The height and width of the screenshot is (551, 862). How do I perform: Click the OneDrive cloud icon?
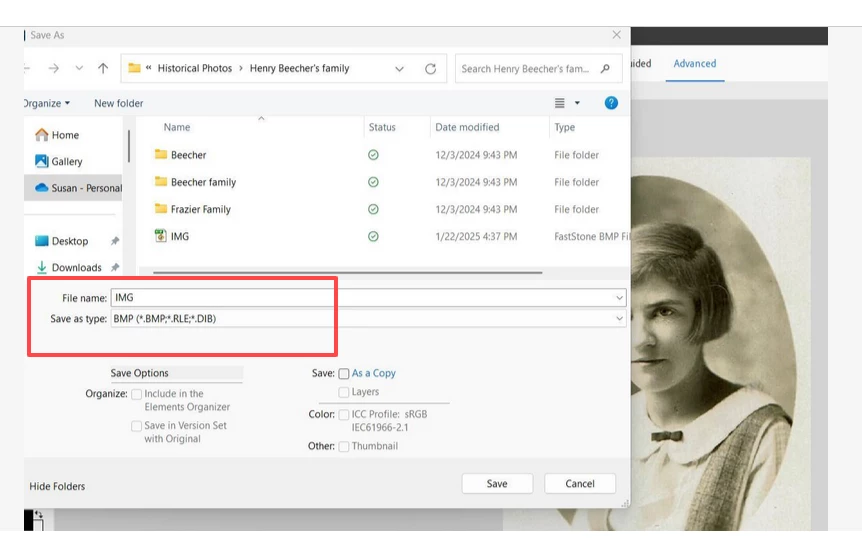point(42,188)
